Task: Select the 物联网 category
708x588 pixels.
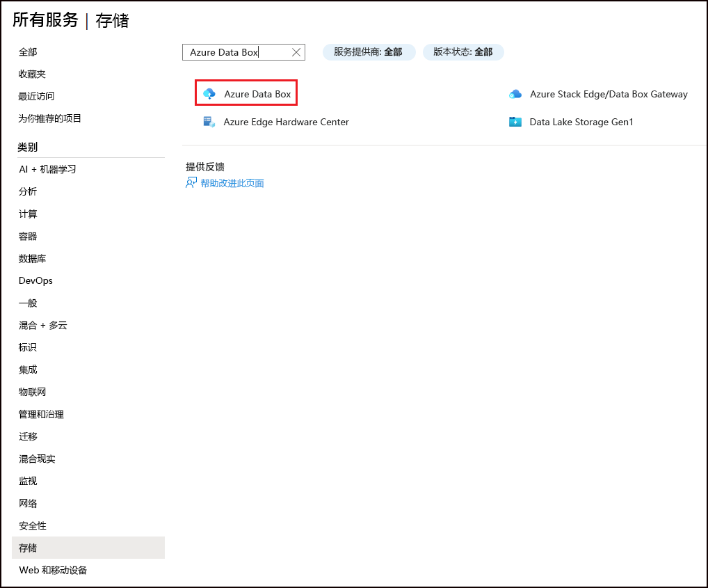Action: point(32,392)
